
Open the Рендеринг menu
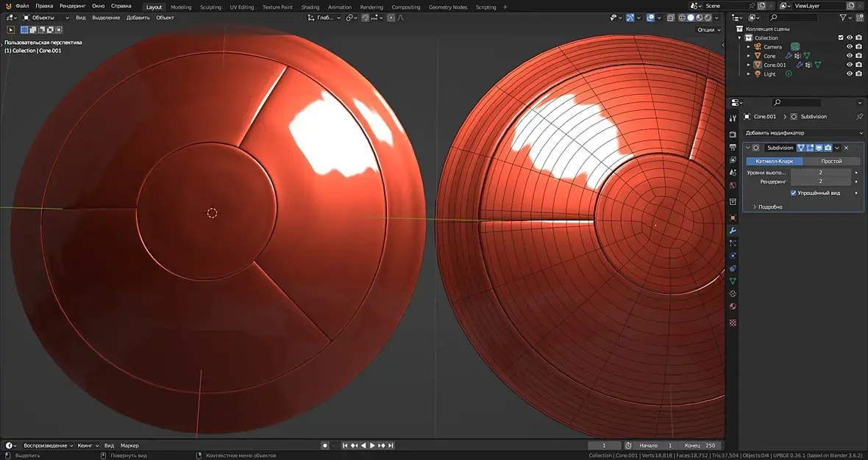click(73, 6)
